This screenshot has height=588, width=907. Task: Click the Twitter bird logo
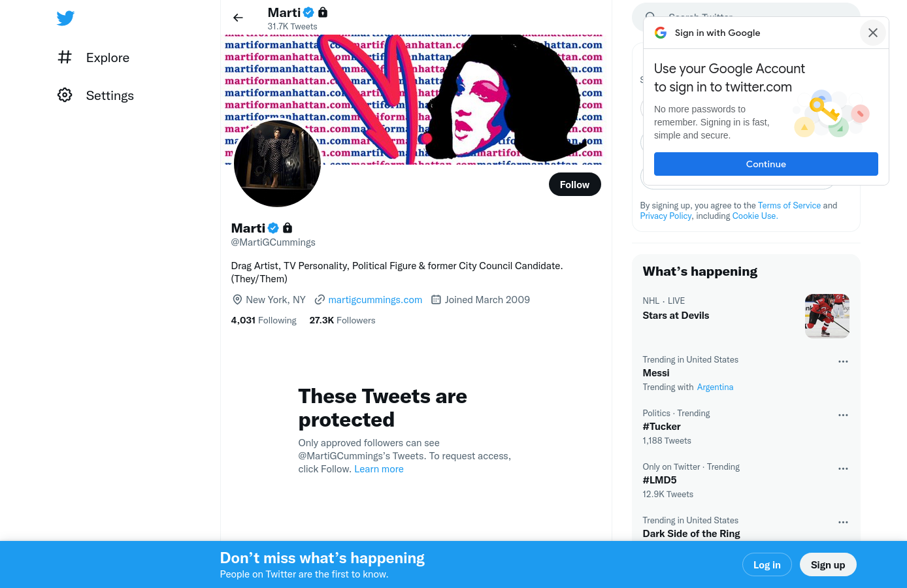pos(65,18)
